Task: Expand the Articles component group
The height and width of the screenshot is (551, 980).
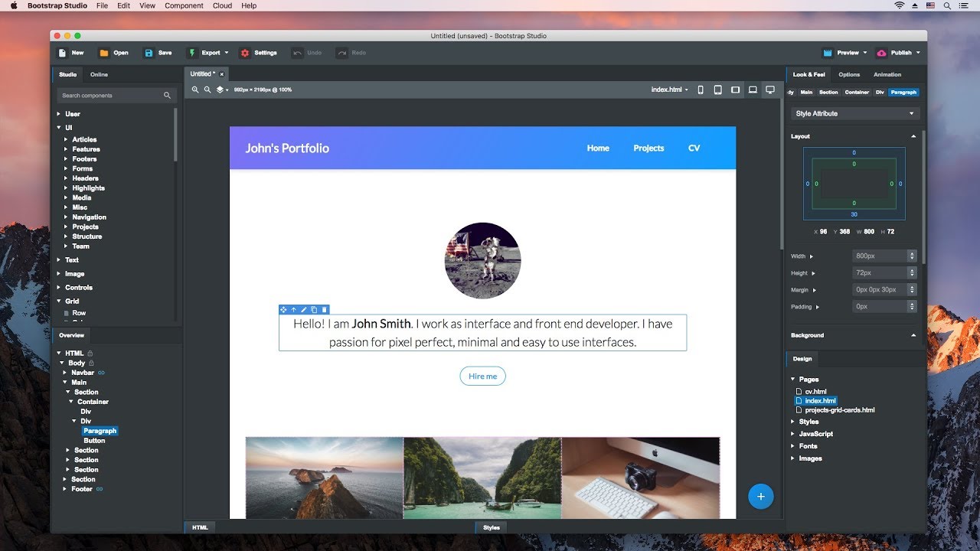Action: 66,139
